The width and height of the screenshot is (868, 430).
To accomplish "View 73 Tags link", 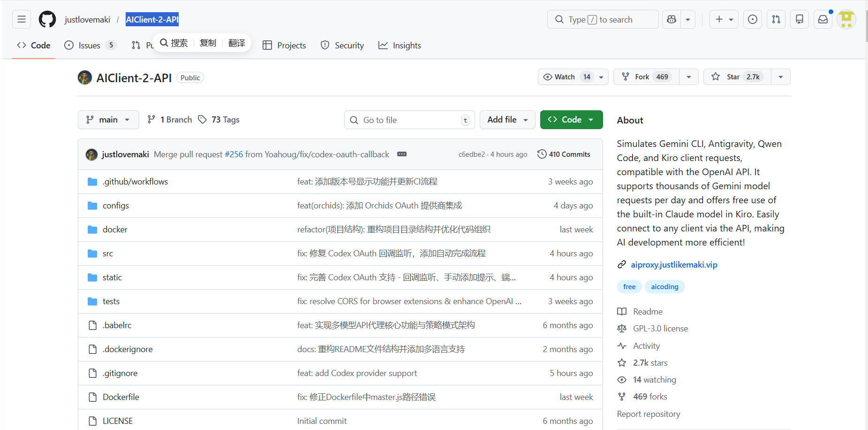I will click(x=219, y=120).
